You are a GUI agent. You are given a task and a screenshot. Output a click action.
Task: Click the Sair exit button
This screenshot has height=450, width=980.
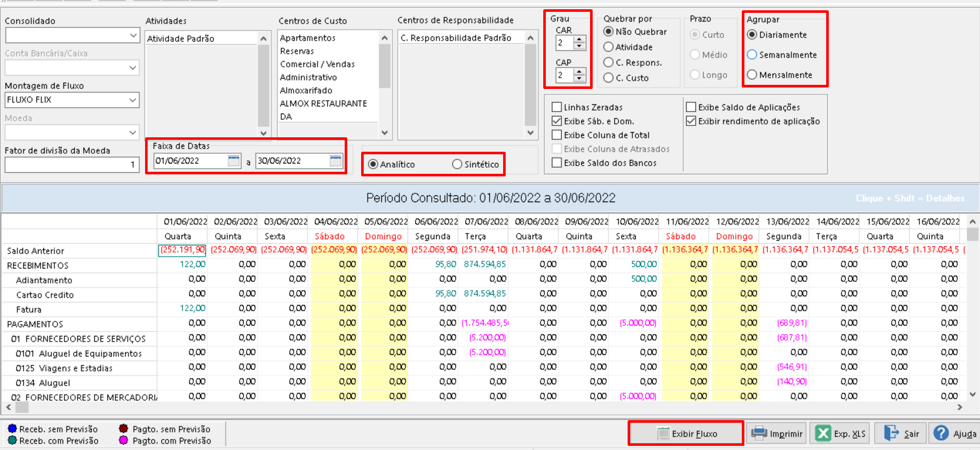point(900,434)
